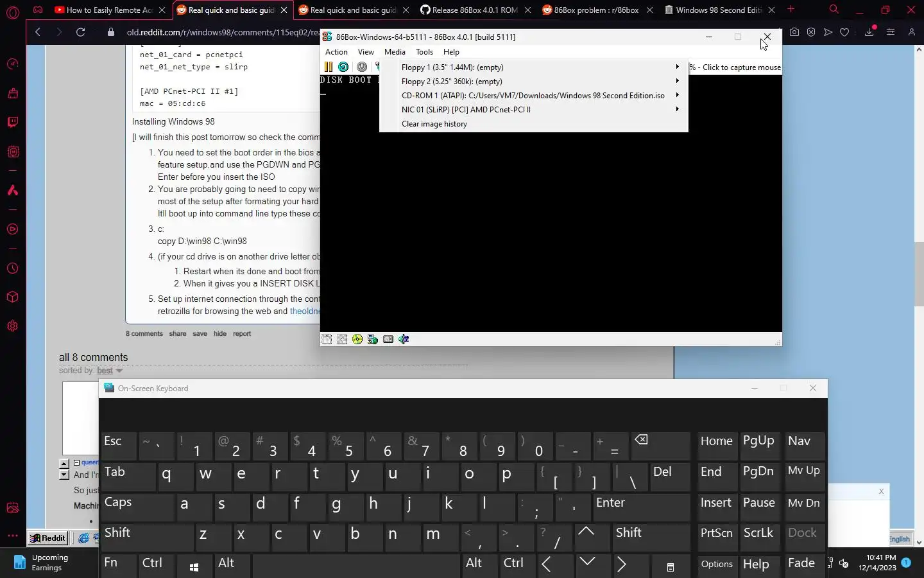This screenshot has width=924, height=578.
Task: Open history clock icon in Opera sidebar
Action: coord(13,268)
